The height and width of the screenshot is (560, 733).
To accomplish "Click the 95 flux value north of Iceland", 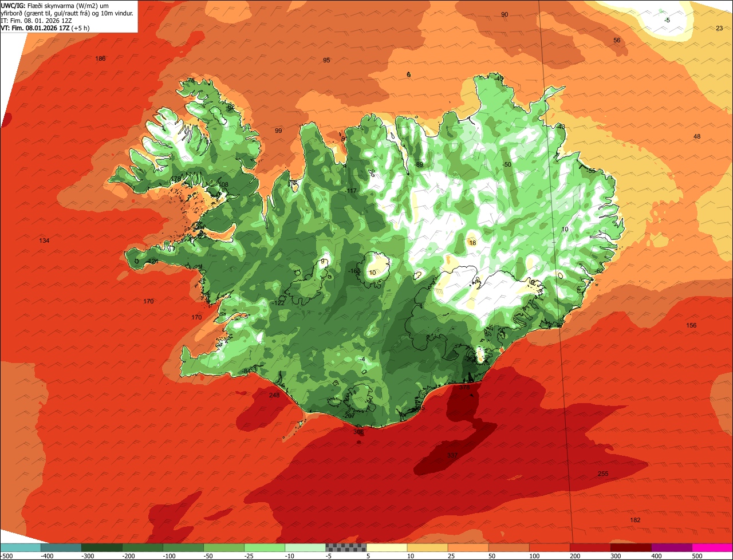I will (x=326, y=60).
